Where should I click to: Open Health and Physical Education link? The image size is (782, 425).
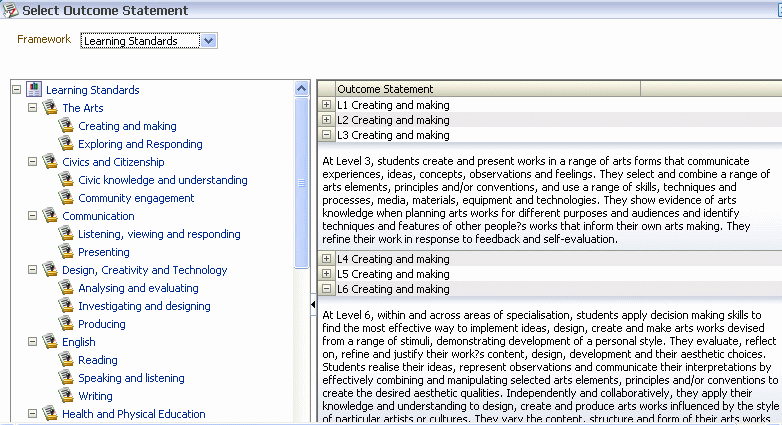coord(134,414)
